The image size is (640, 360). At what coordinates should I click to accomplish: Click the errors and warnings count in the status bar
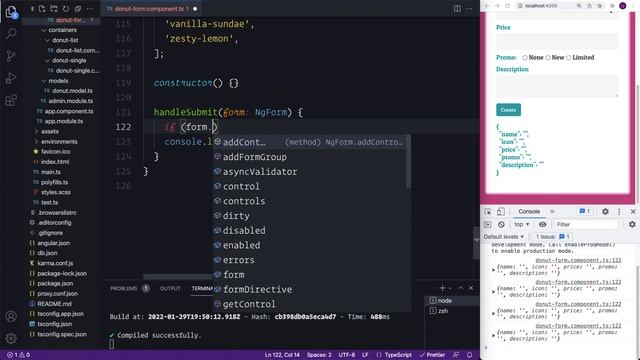[x=18, y=355]
